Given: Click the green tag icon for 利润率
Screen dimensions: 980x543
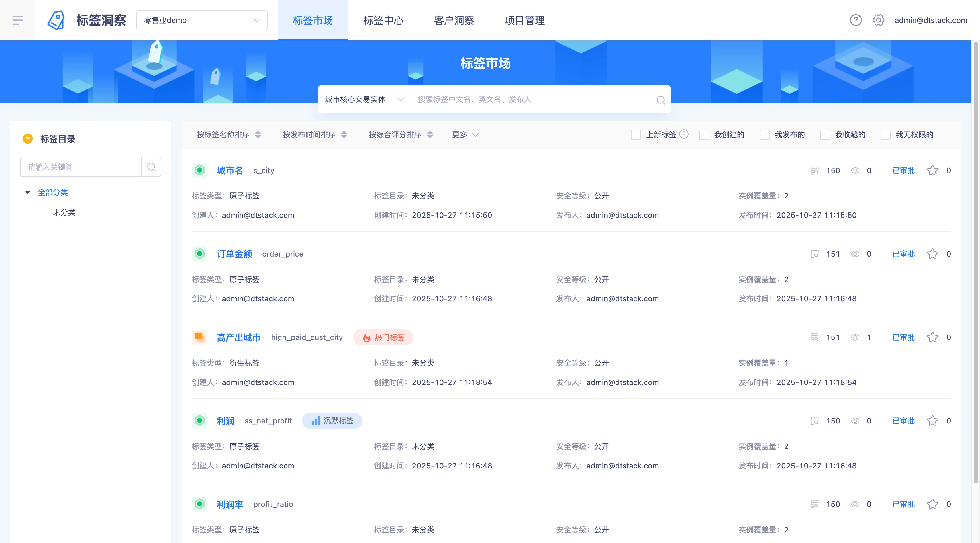Looking at the screenshot, I should tap(199, 504).
